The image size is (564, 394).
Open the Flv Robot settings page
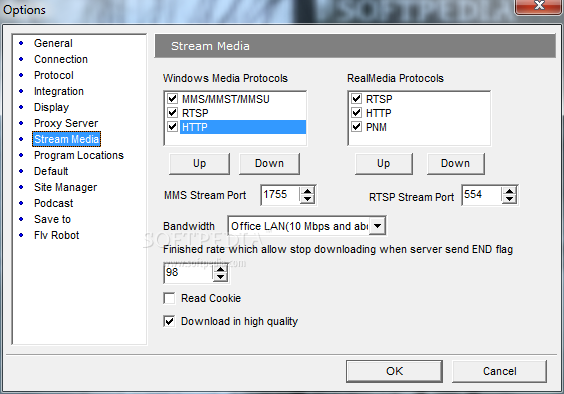tap(56, 235)
